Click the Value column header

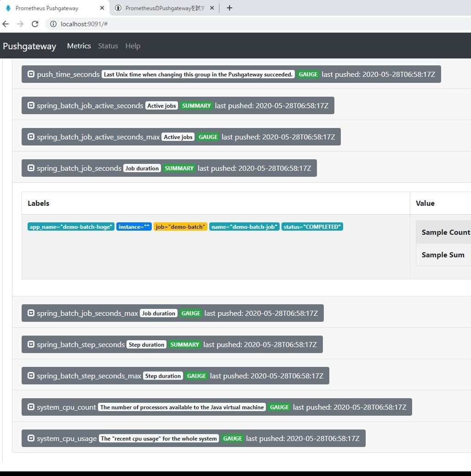(x=425, y=203)
